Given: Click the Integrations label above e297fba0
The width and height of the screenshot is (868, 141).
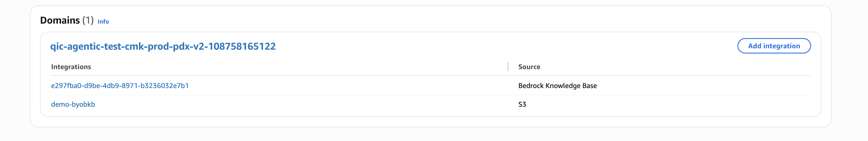Looking at the screenshot, I should tap(71, 67).
